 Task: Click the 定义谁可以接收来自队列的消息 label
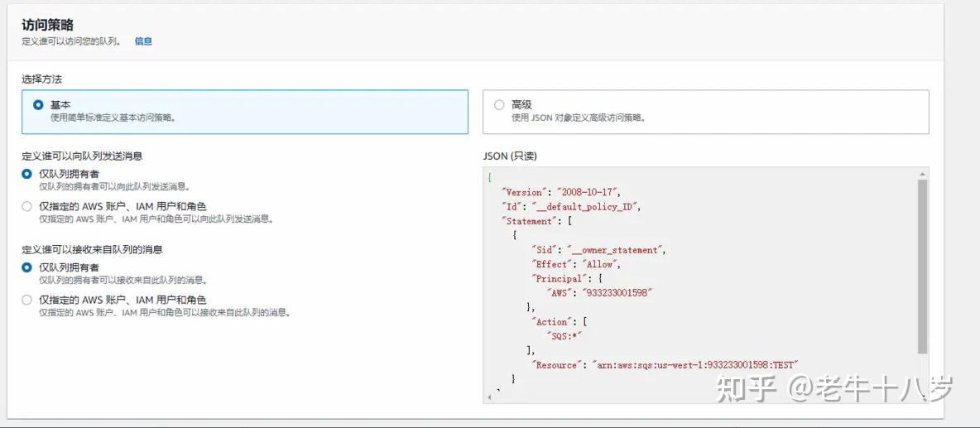93,249
